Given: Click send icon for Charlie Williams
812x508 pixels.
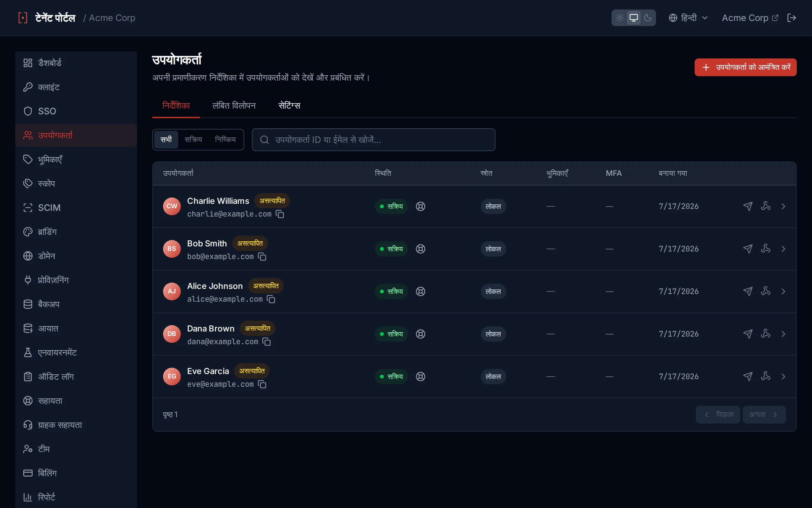Looking at the screenshot, I should (x=748, y=206).
